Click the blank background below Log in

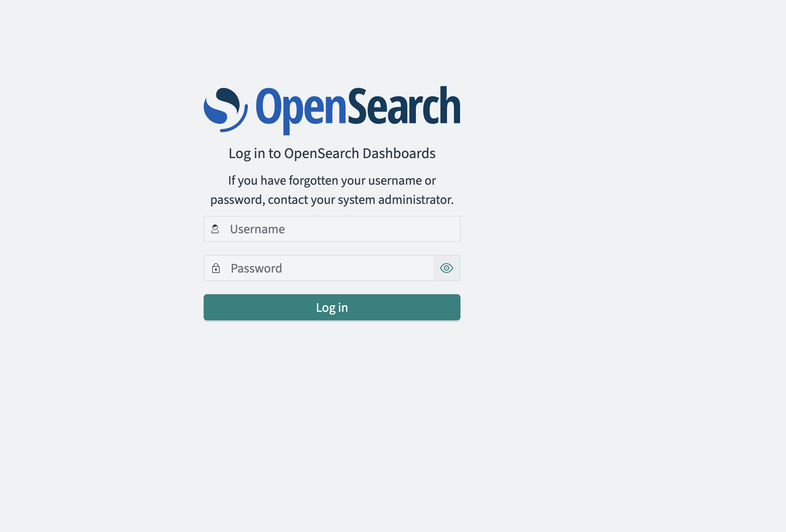pyautogui.click(x=332, y=409)
